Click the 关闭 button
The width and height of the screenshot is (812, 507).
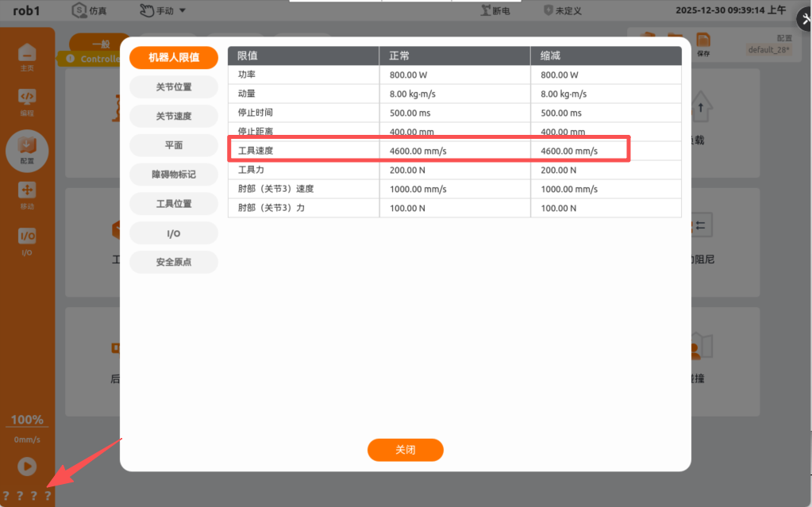tap(405, 450)
